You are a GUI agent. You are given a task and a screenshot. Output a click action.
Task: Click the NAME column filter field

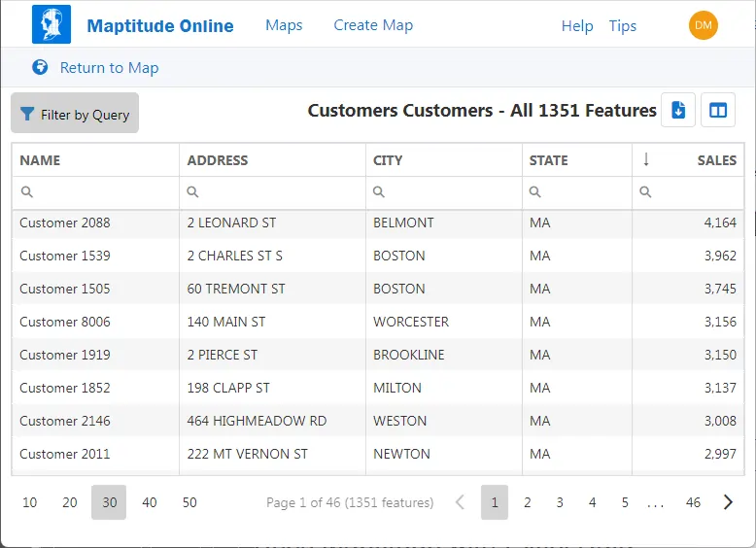pyautogui.click(x=103, y=192)
